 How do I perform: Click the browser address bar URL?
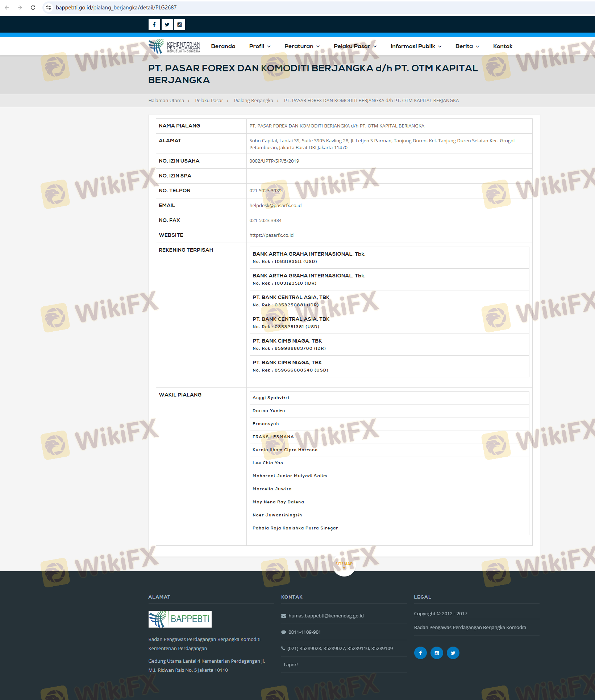(116, 8)
